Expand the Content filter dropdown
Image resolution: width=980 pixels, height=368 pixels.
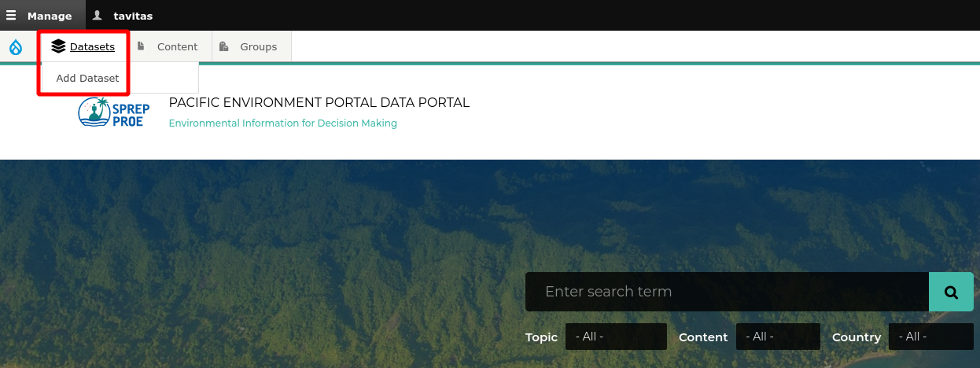pos(778,337)
